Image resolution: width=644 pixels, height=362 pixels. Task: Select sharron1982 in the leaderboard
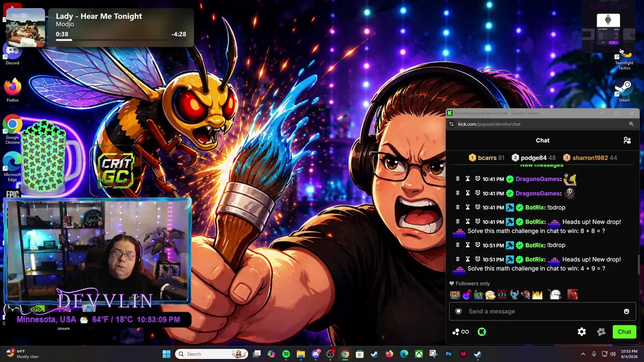click(x=590, y=158)
